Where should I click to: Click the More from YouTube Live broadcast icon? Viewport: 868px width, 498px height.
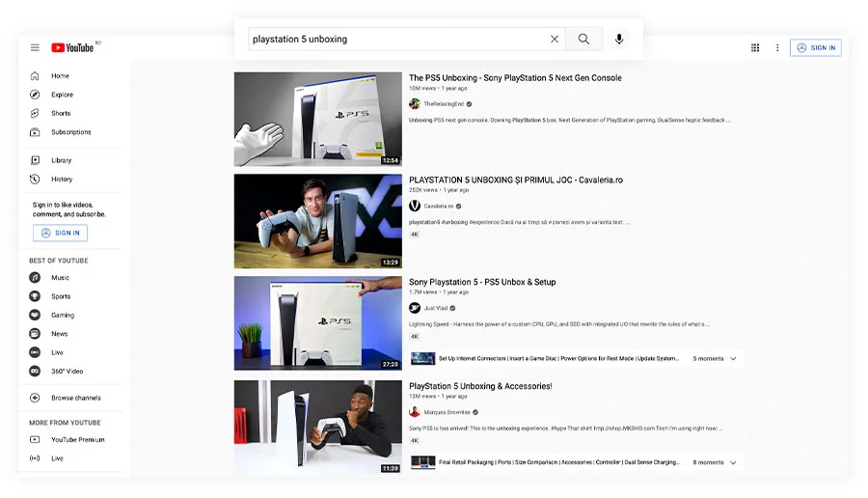click(x=35, y=458)
